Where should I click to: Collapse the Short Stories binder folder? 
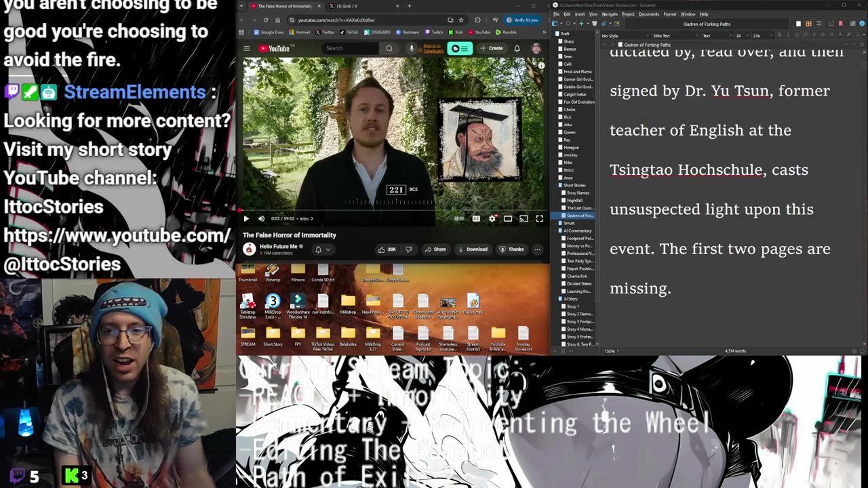click(556, 185)
